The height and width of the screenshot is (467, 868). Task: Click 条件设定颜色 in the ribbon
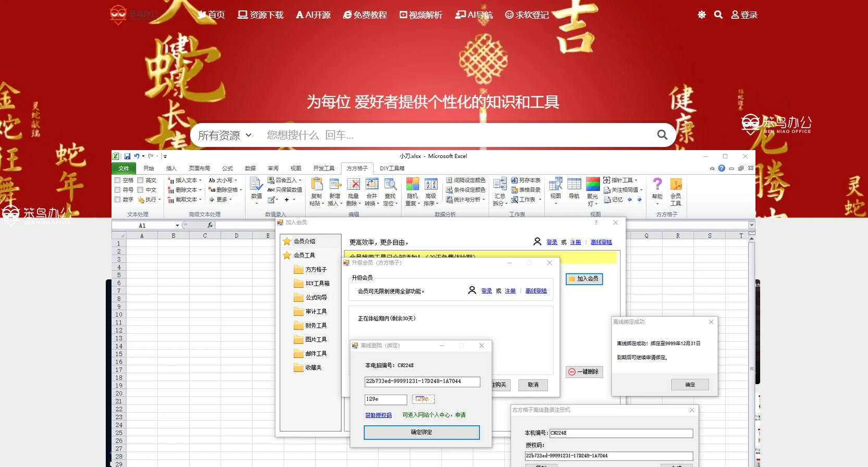[x=465, y=190]
